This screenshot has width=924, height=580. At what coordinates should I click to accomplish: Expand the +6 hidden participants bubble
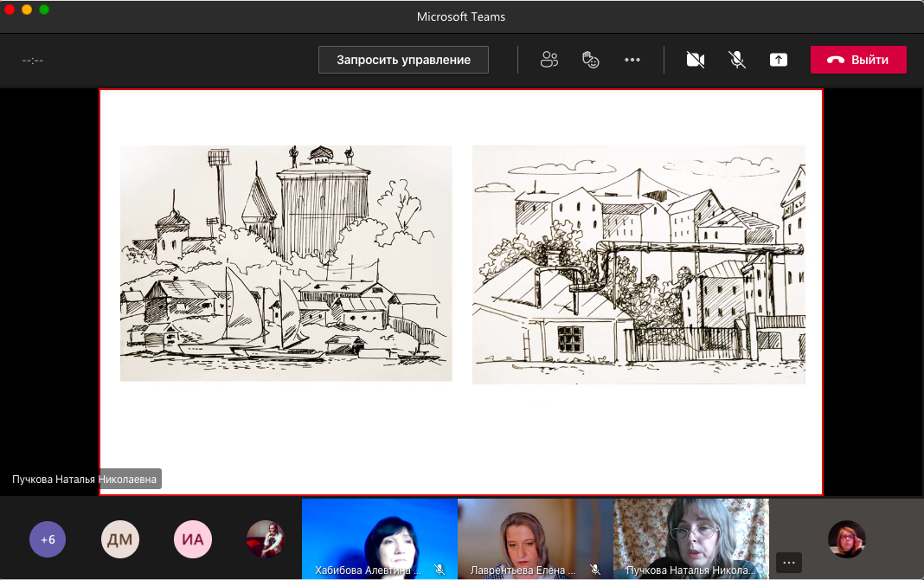tap(48, 539)
